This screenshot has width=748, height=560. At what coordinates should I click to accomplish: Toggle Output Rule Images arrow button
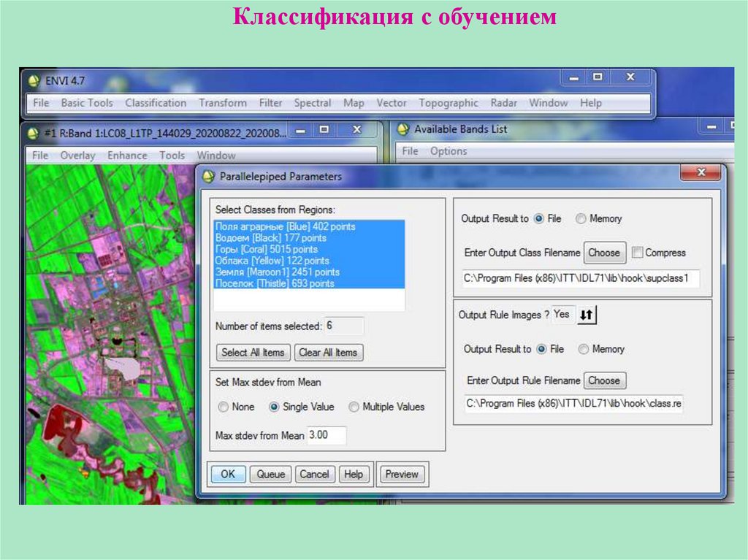click(x=587, y=315)
